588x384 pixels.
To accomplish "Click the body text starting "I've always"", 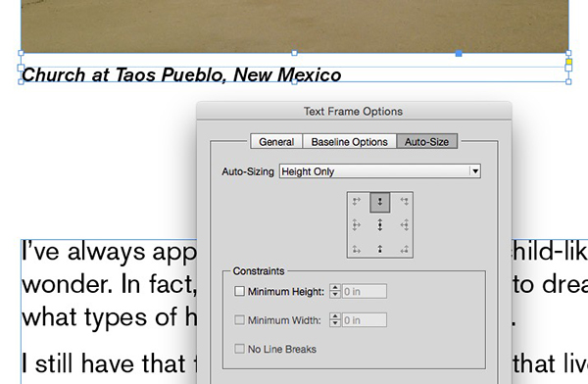I will [x=109, y=251].
